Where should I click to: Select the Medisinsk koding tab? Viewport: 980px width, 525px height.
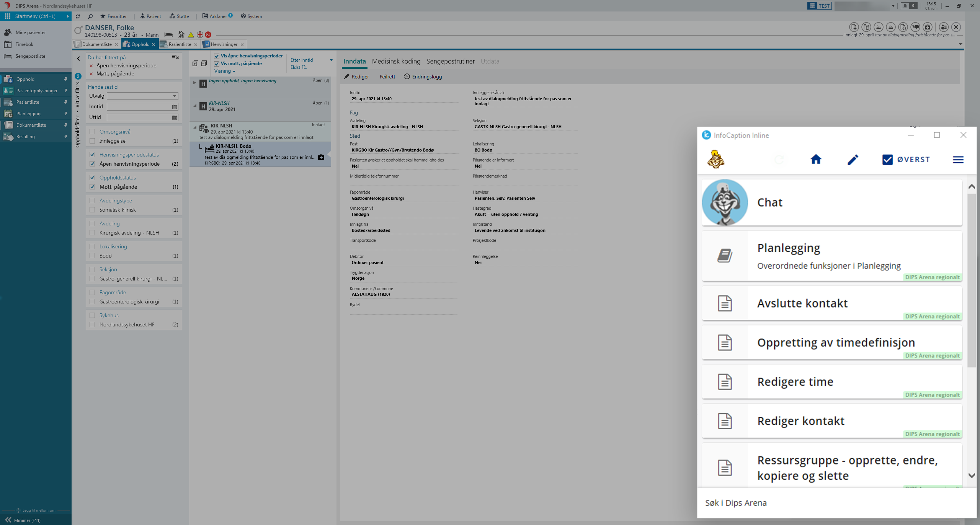click(396, 61)
